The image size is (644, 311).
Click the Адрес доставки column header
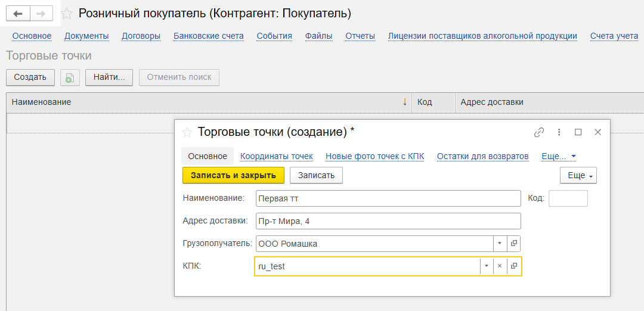coord(550,102)
